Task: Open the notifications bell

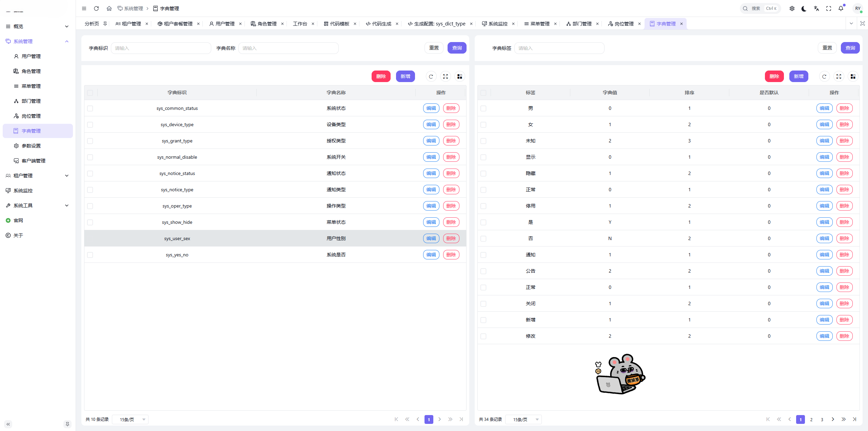Action: [841, 8]
